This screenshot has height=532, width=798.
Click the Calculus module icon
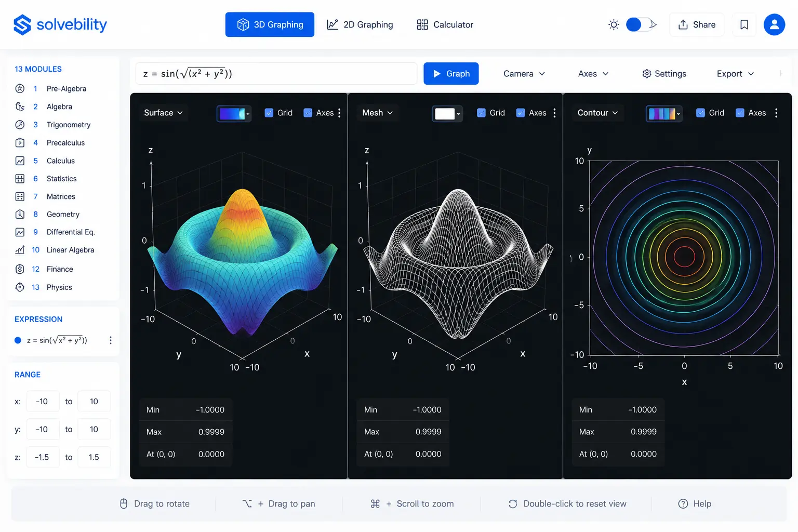[20, 161]
